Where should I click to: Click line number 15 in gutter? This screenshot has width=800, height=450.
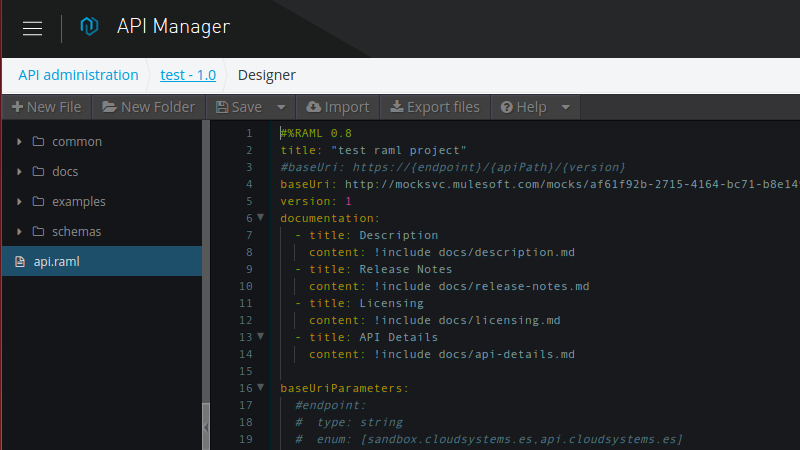point(245,371)
